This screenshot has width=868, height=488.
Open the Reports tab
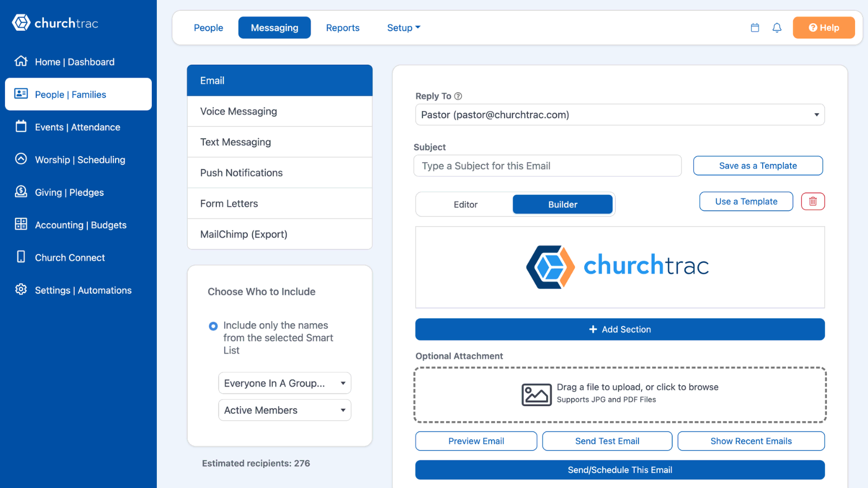coord(343,28)
